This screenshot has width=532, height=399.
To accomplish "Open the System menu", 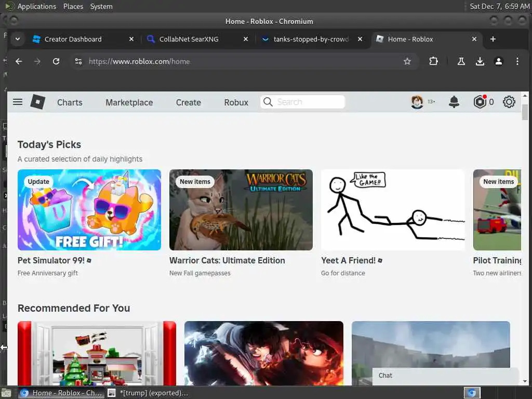I will 101,6.
